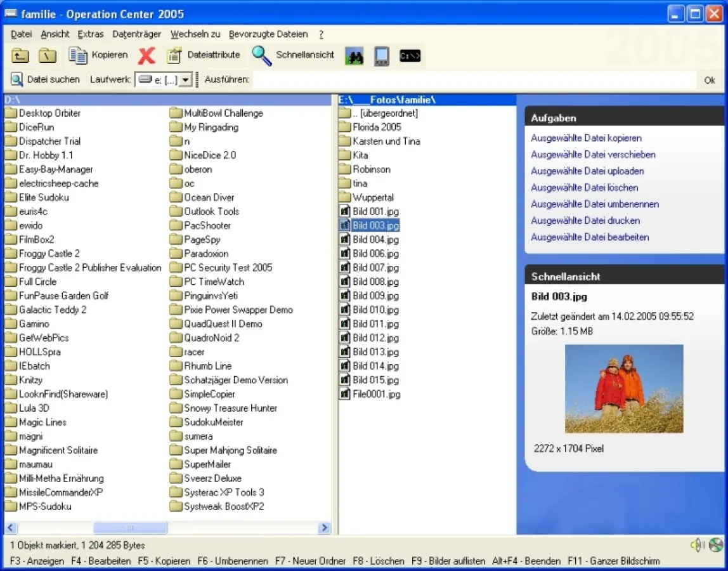This screenshot has width=728, height=571.
Task: Open the Bevorzugte Dateien menu
Action: 268,34
